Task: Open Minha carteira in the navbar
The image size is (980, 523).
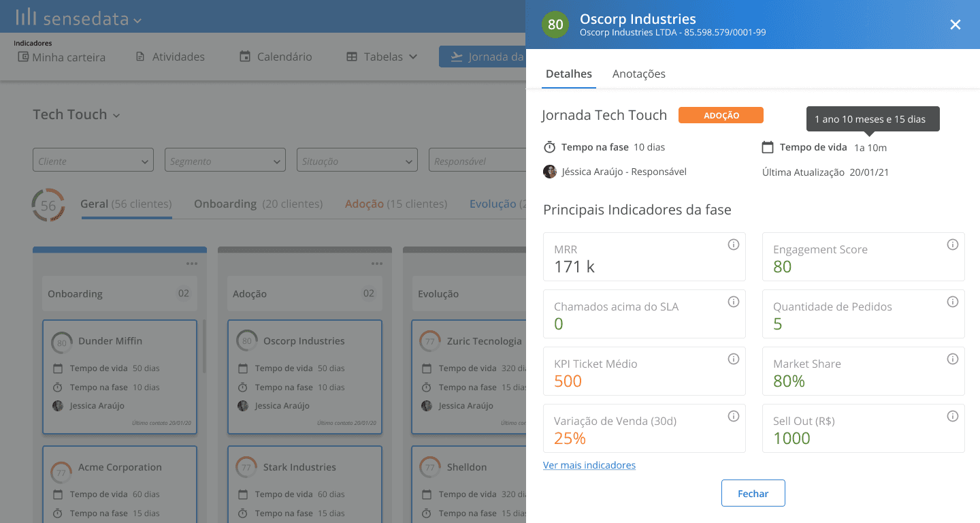Action: tap(62, 57)
